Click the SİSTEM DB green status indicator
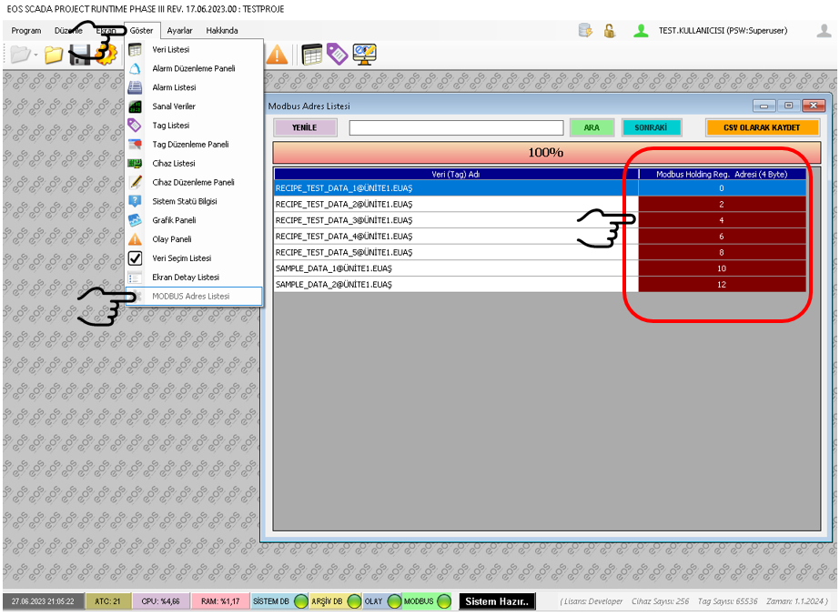Image resolution: width=840 pixels, height=616 pixels. coord(301,601)
